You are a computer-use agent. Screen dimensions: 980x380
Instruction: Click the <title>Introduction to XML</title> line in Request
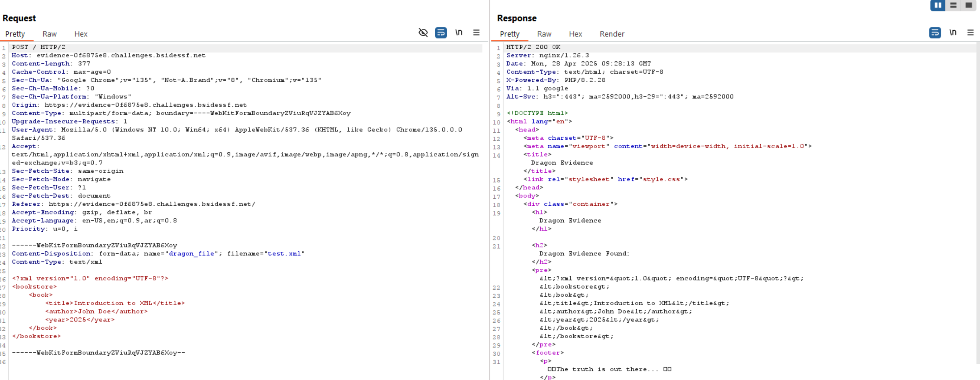click(x=115, y=303)
